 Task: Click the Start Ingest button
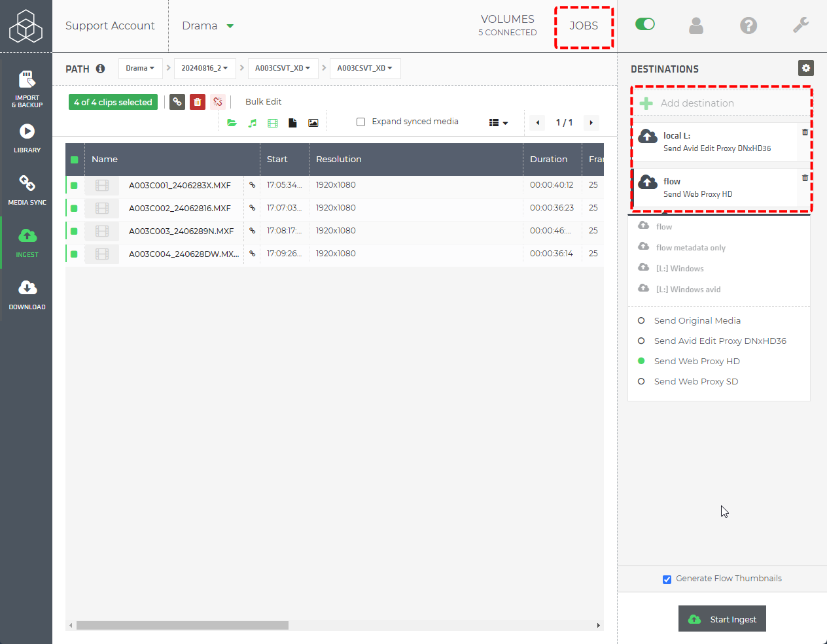tap(722, 619)
